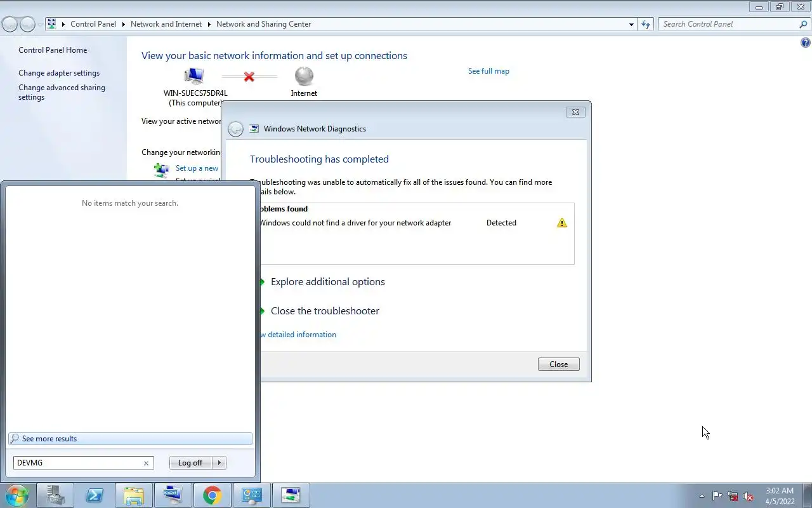Click the Help question mark icon
This screenshot has width=812, height=508.
[x=805, y=43]
